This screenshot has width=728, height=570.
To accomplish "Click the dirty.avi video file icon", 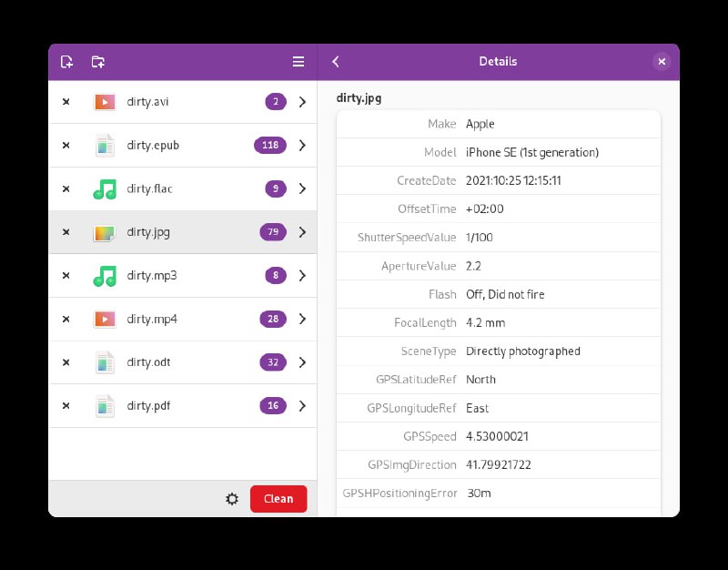I will click(x=104, y=101).
